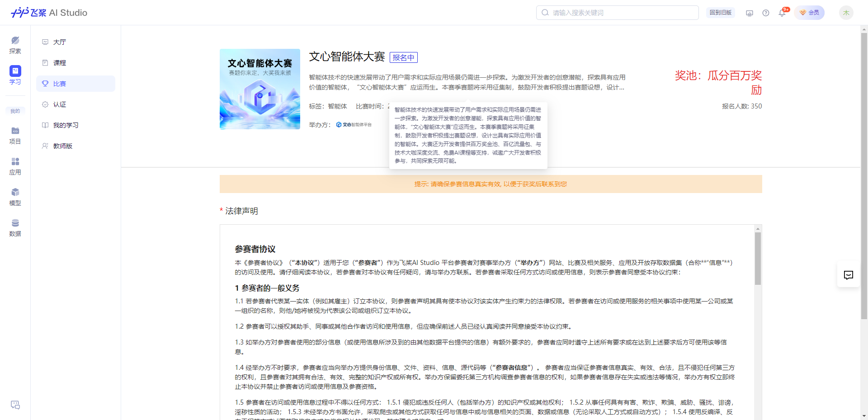The image size is (868, 420).
Task: Click the 会员 membership button
Action: coord(809,13)
